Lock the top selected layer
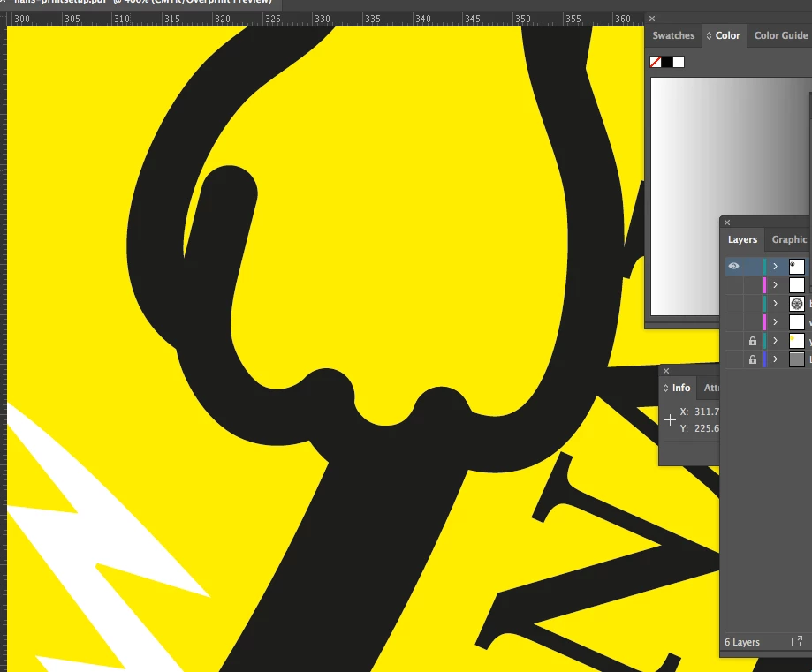 pos(753,266)
